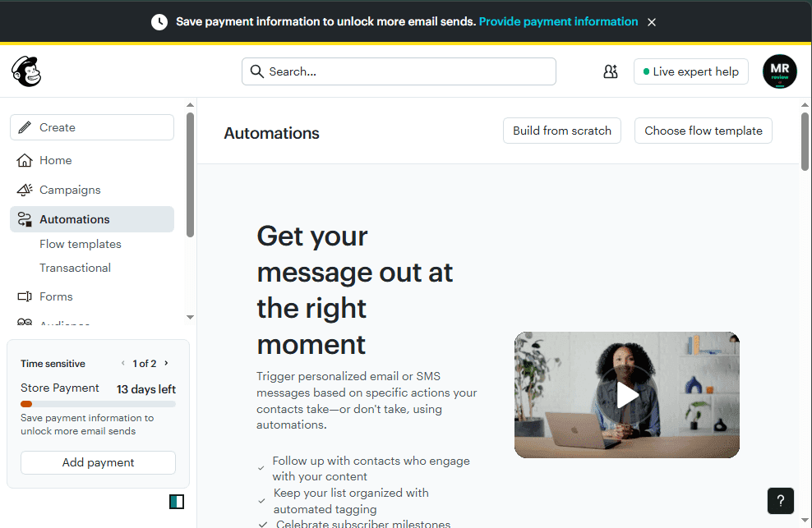Click the sidebar scroll down arrow

(x=190, y=317)
